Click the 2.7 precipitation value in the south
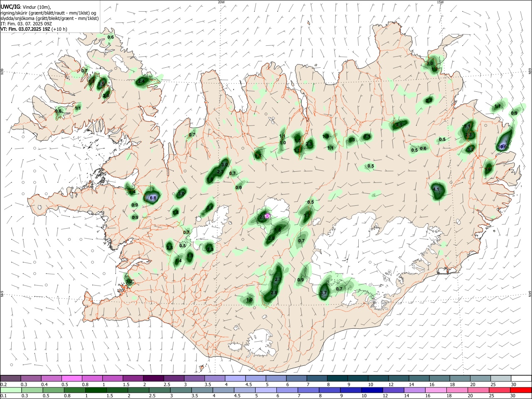532x399 pixels. click(x=278, y=279)
